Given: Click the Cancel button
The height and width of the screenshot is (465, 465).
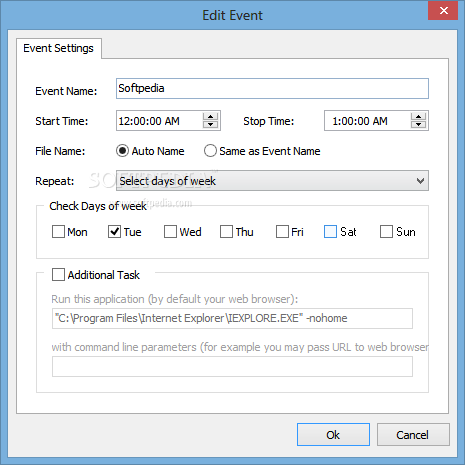Looking at the screenshot, I should point(413,435).
